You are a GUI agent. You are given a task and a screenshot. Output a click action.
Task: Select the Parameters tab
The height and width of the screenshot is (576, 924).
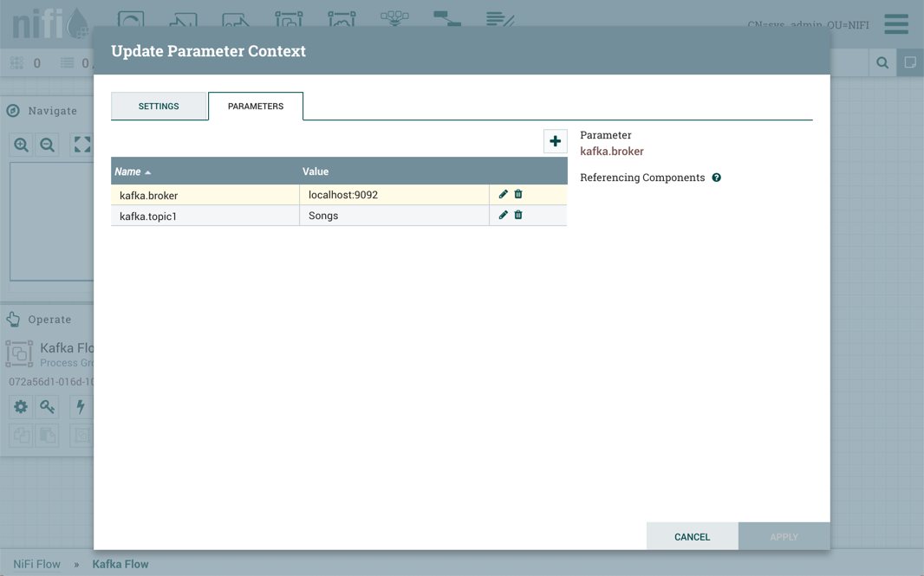point(256,106)
